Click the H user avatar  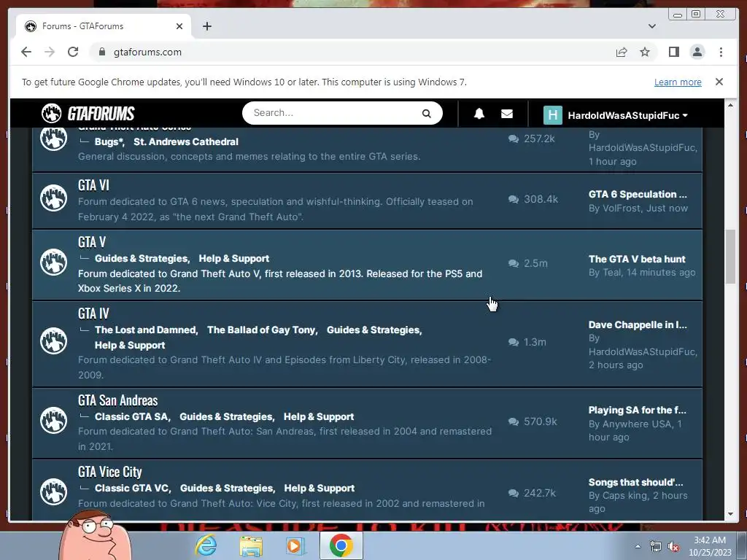click(x=553, y=115)
